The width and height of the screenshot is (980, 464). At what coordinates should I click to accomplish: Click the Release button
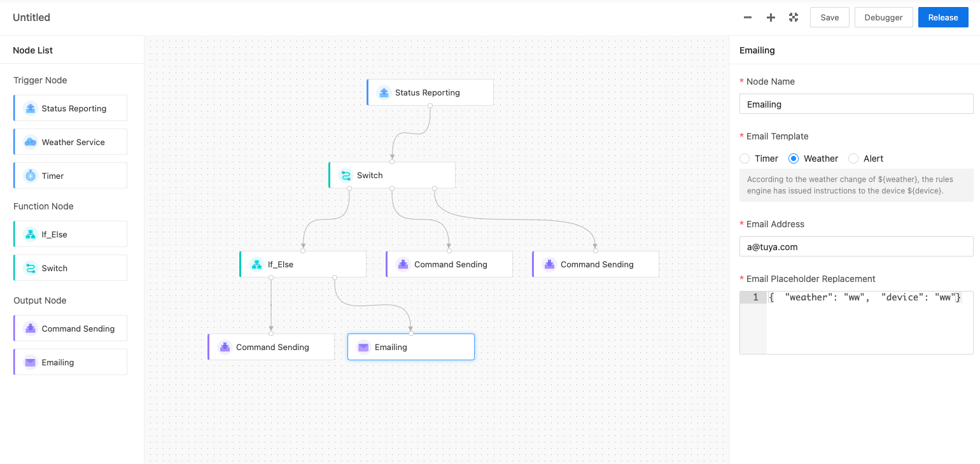[943, 17]
